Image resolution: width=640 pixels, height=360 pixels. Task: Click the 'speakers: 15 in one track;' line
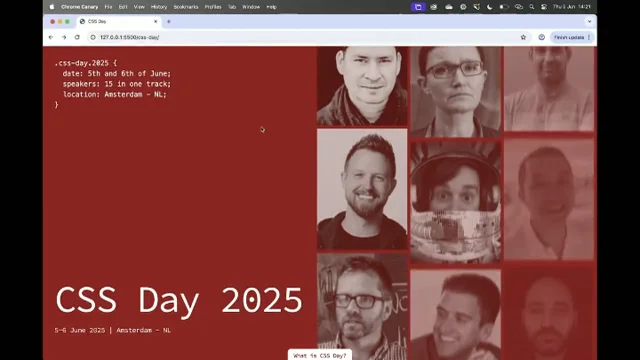click(117, 84)
